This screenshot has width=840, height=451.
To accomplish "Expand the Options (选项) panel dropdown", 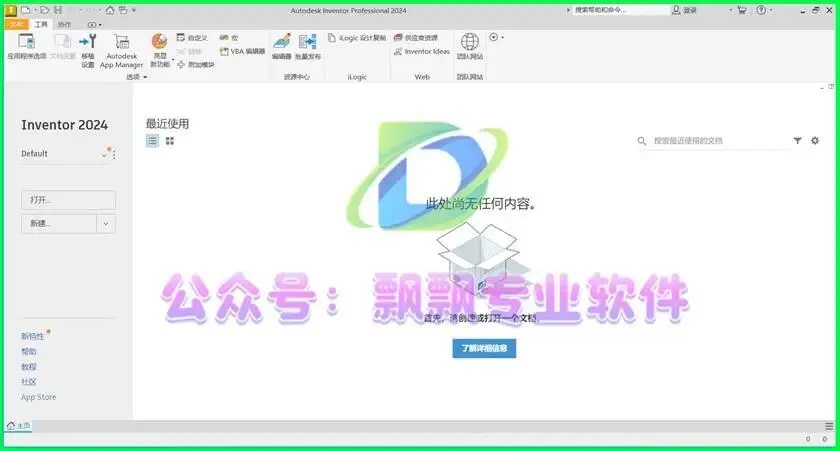I will pyautogui.click(x=145, y=77).
